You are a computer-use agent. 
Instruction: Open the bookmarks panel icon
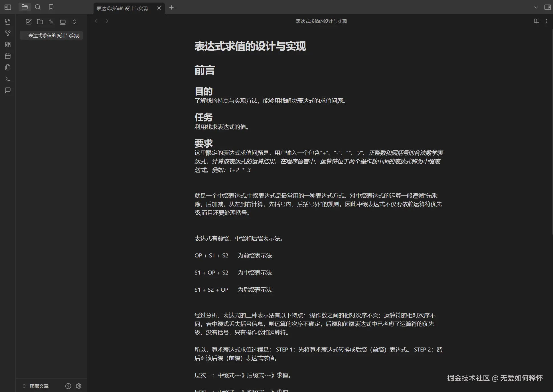coord(51,7)
